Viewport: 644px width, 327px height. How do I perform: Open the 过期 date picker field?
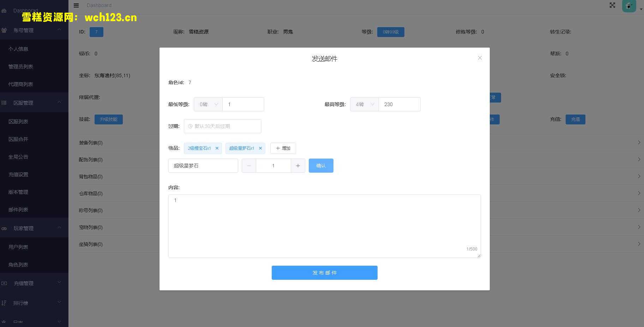(223, 126)
